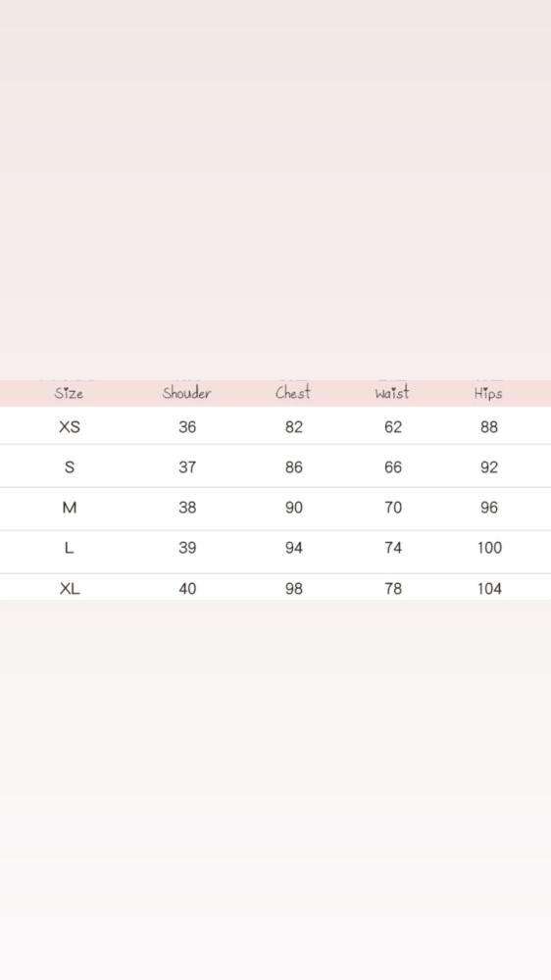The height and width of the screenshot is (980, 551).
Task: Click chest value 98 for XL
Action: click(x=294, y=589)
